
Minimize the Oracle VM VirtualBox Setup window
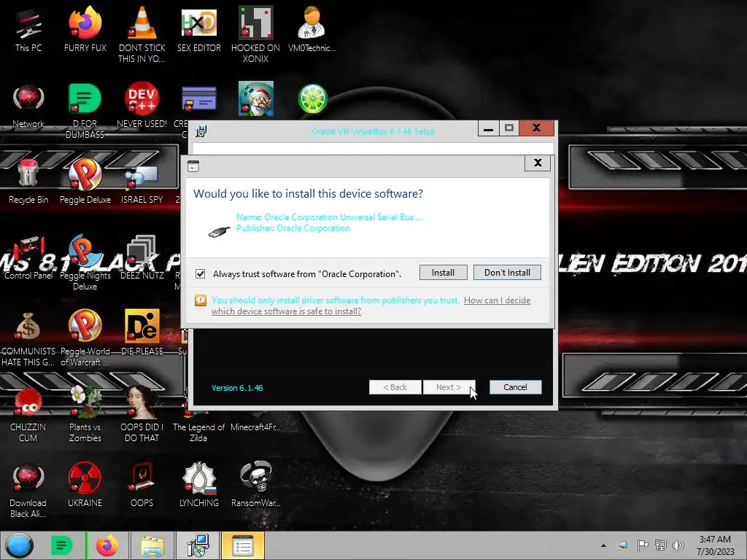pos(488,128)
